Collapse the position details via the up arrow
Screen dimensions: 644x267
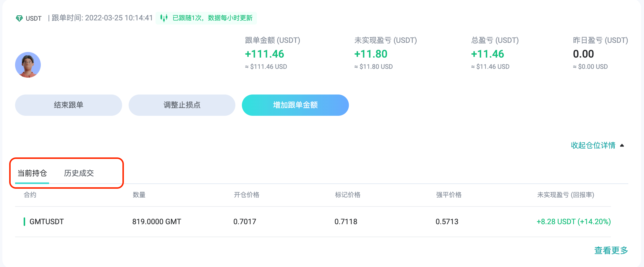622,145
